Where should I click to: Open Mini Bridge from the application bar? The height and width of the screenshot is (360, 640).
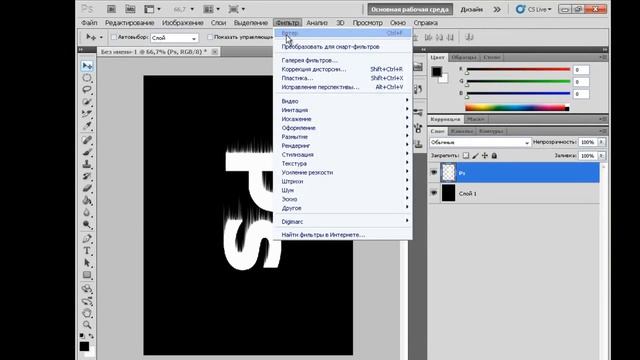coord(130,9)
